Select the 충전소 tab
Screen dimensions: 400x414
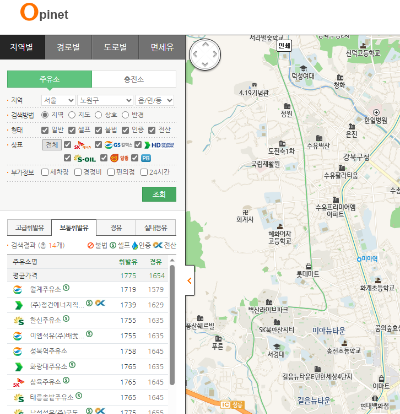(134, 79)
